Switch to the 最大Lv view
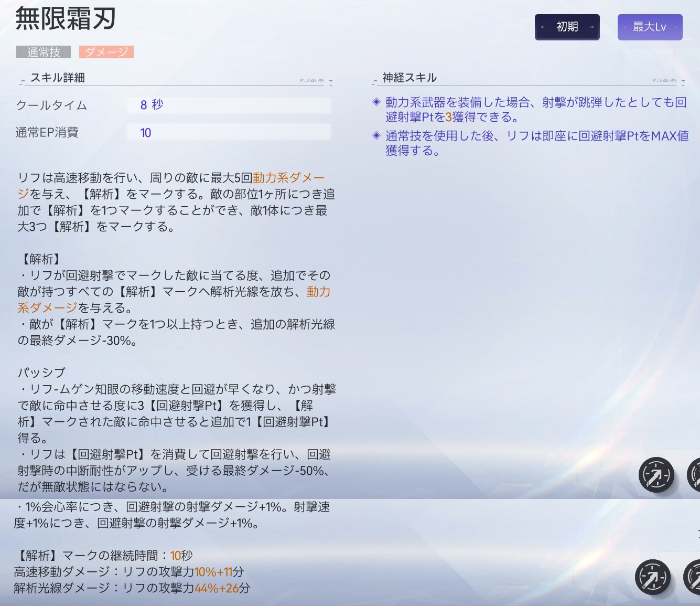This screenshot has width=700, height=606. tap(650, 27)
